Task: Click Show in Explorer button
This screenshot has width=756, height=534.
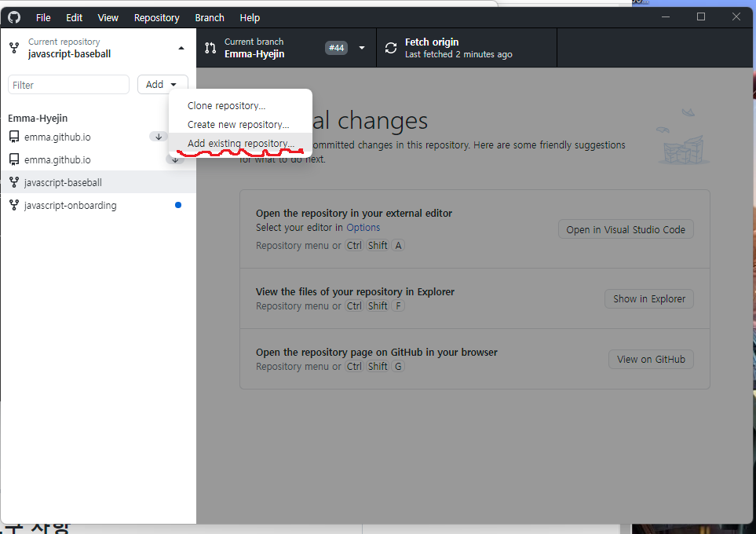Action: click(649, 298)
